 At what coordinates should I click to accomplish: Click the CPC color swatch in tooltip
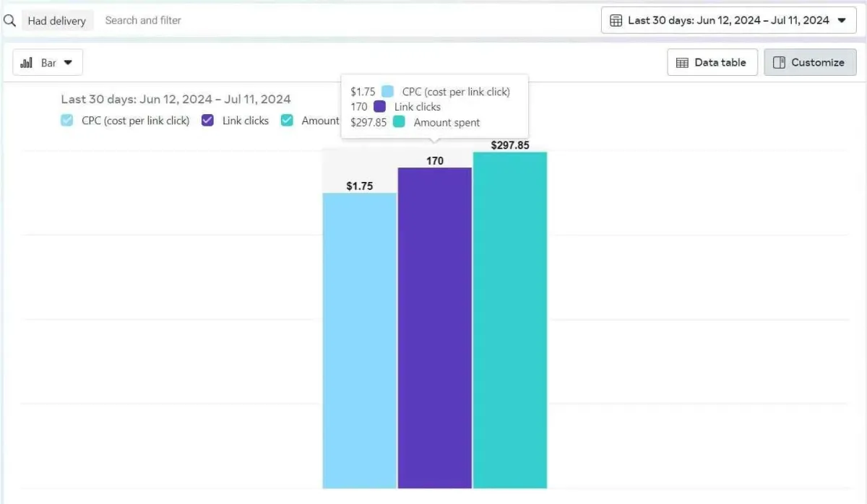(388, 92)
